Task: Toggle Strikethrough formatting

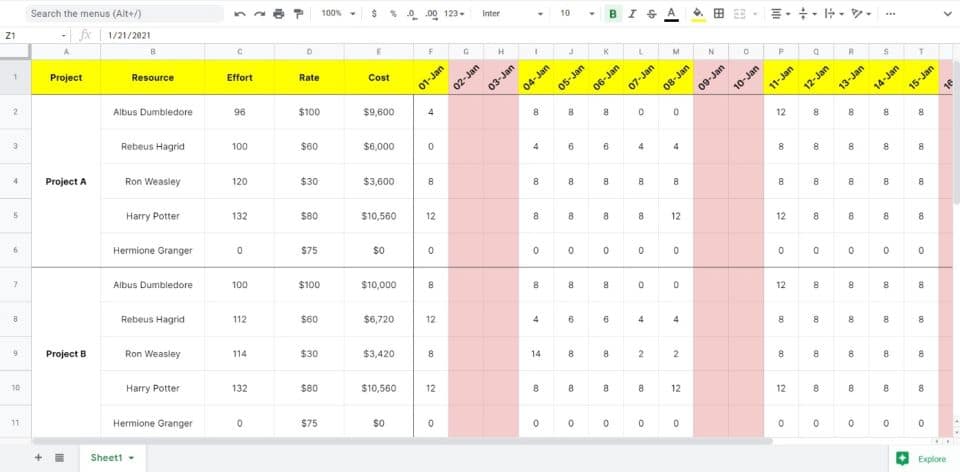Action: (651, 13)
